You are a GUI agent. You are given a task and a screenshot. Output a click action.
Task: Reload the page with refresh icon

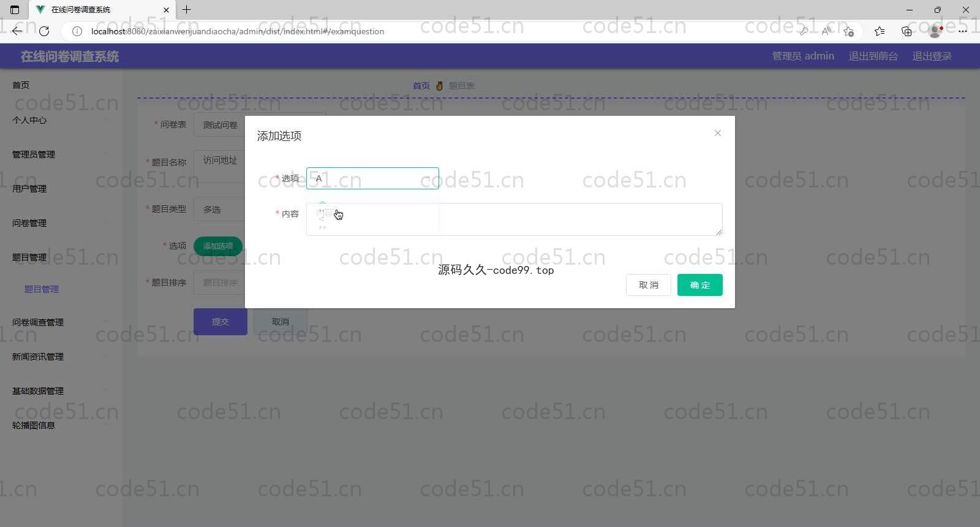tap(44, 31)
